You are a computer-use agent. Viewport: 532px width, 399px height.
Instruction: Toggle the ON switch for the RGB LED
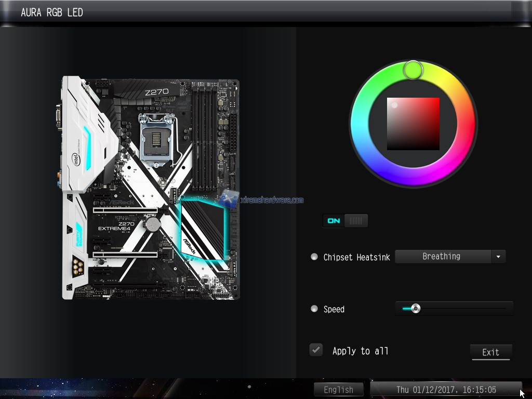point(345,221)
